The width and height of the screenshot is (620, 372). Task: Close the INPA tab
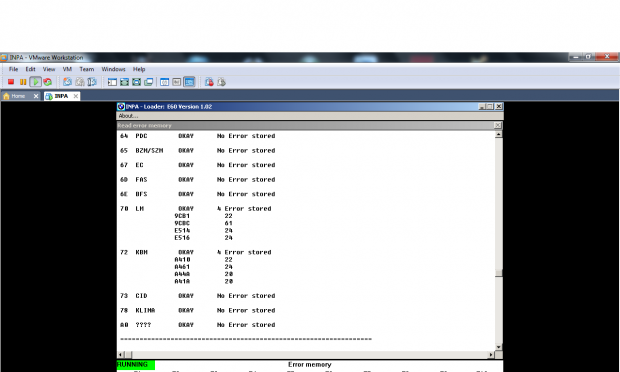76,96
